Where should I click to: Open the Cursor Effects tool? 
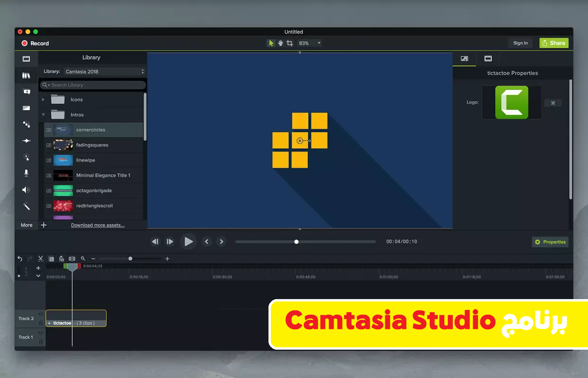pyautogui.click(x=26, y=157)
